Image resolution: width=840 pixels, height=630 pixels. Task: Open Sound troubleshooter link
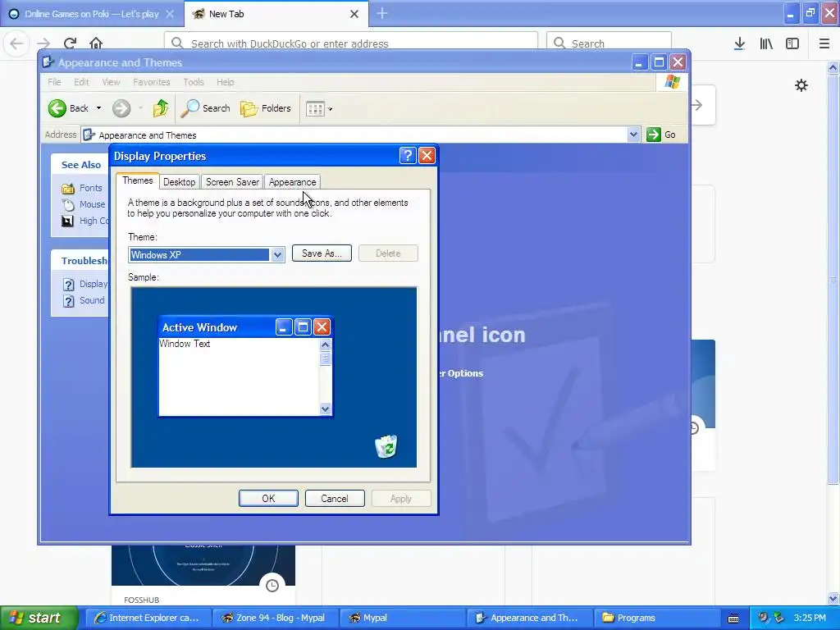pos(92,300)
